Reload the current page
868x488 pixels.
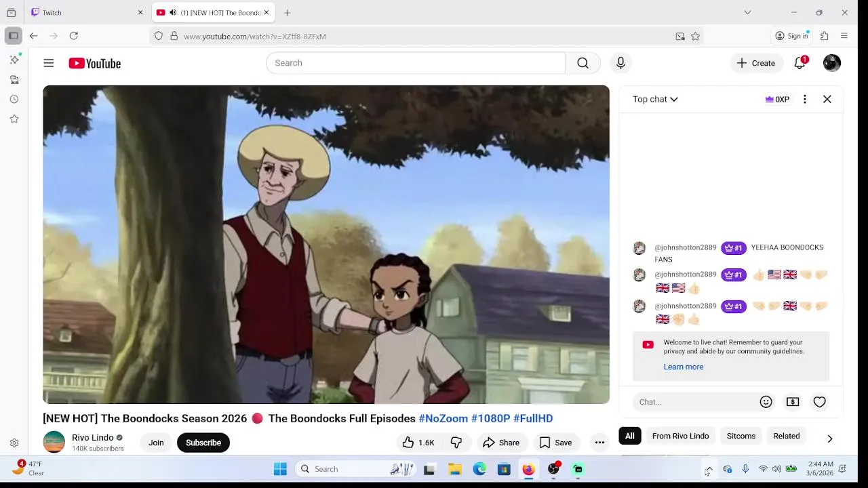tap(74, 36)
